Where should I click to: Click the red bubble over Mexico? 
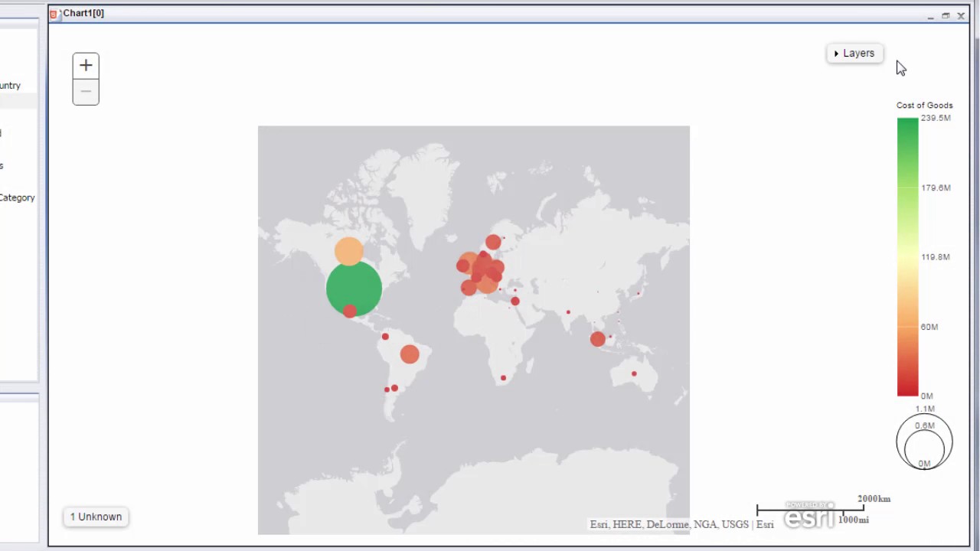click(350, 311)
